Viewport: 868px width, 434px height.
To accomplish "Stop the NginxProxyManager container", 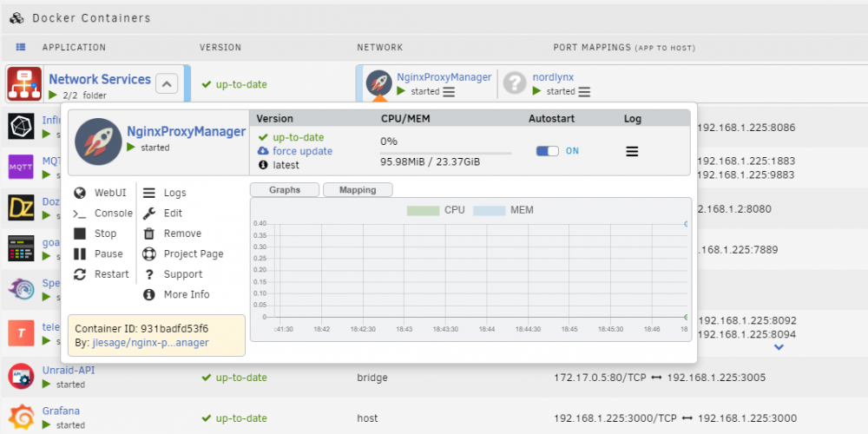I will (95, 233).
